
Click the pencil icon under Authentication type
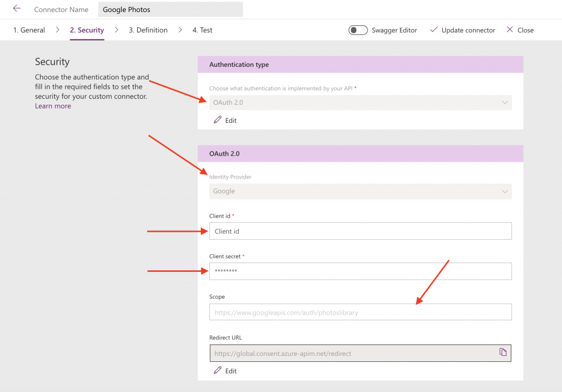click(x=218, y=120)
